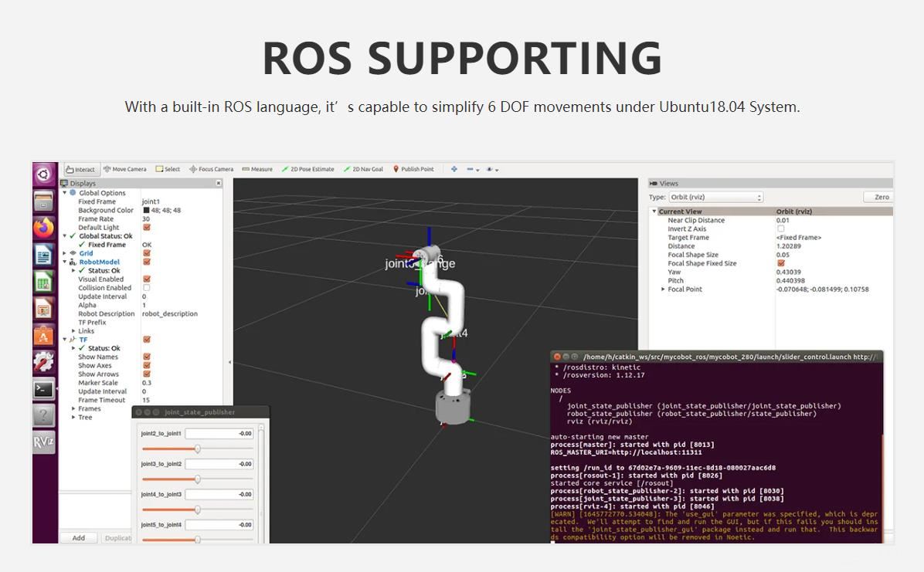Activate the Focus Camera tool
Image resolution: width=924 pixels, height=572 pixels.
pos(212,169)
